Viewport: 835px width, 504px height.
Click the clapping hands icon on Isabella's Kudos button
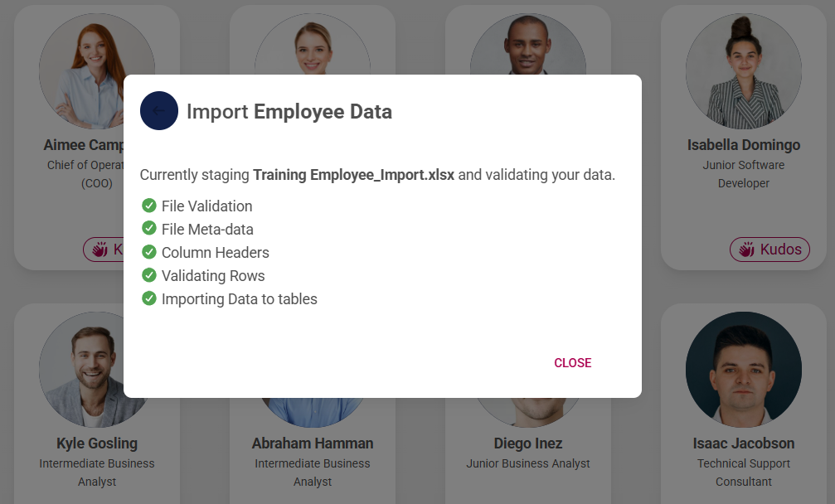point(747,249)
